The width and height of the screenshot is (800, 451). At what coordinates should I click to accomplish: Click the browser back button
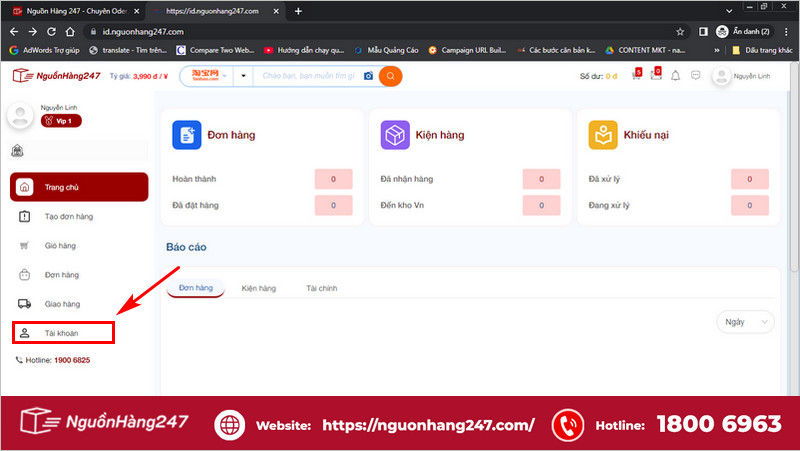[14, 32]
